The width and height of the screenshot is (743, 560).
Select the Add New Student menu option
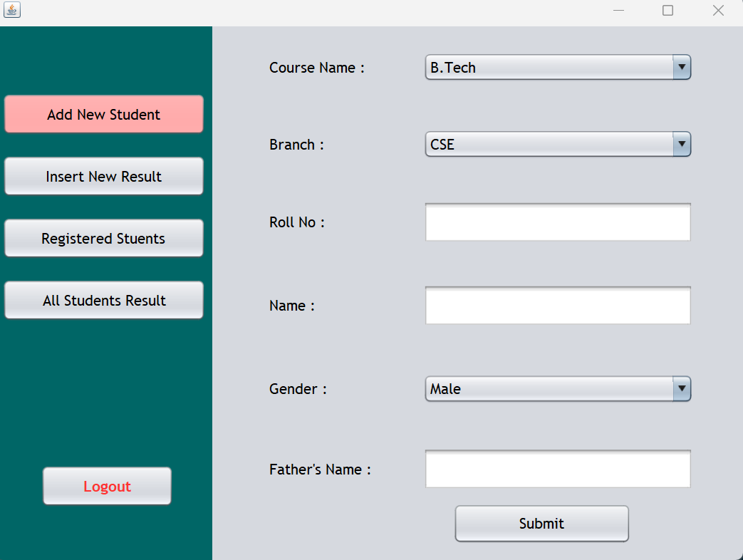click(x=103, y=114)
